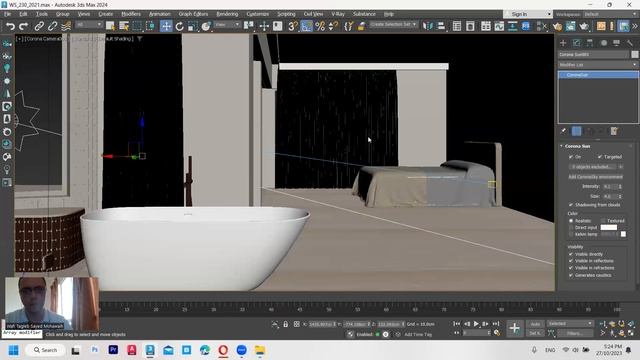Select the Select and Link tool

[x=39, y=26]
